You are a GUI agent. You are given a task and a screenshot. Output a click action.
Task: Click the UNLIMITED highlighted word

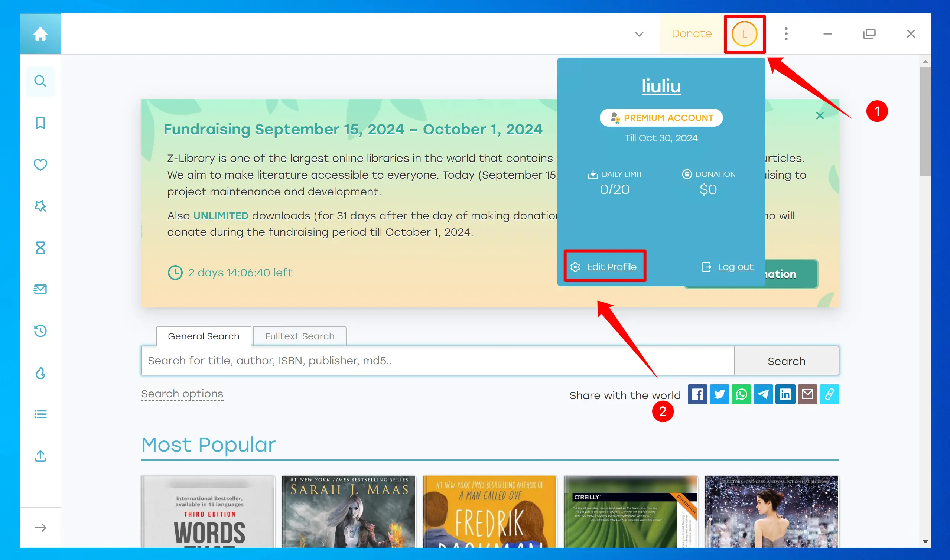click(221, 216)
